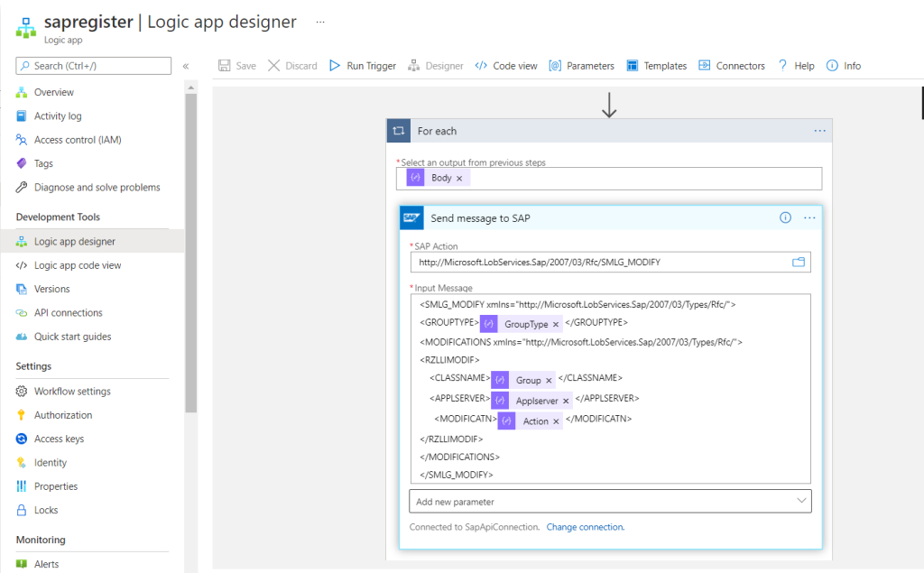Click the sidebar vertical scrollbar thumb

pos(191,253)
